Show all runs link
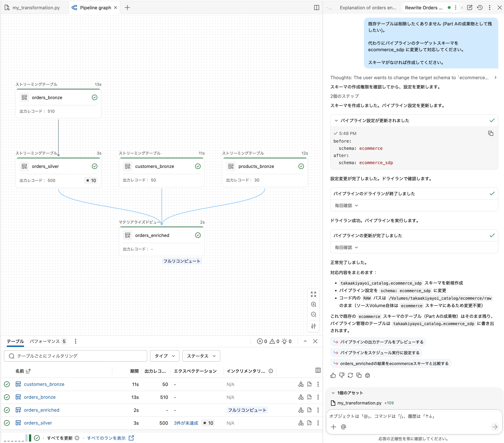504x443 pixels. pos(110,438)
